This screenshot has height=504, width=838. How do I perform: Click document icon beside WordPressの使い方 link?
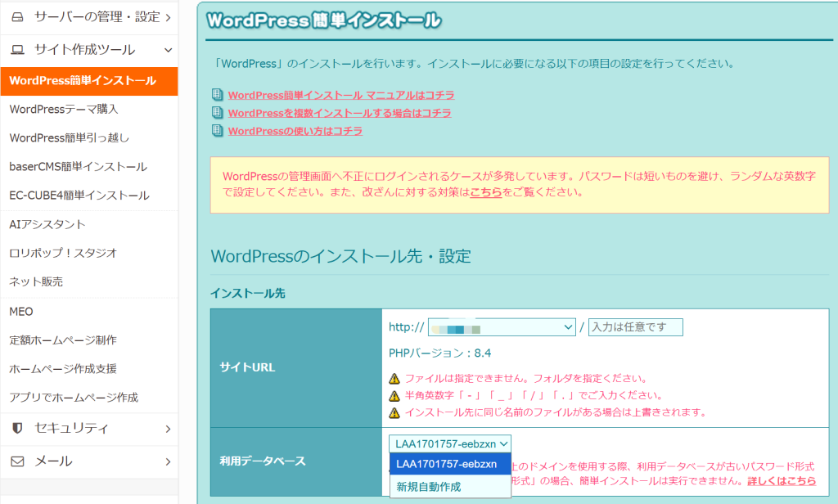click(x=217, y=131)
